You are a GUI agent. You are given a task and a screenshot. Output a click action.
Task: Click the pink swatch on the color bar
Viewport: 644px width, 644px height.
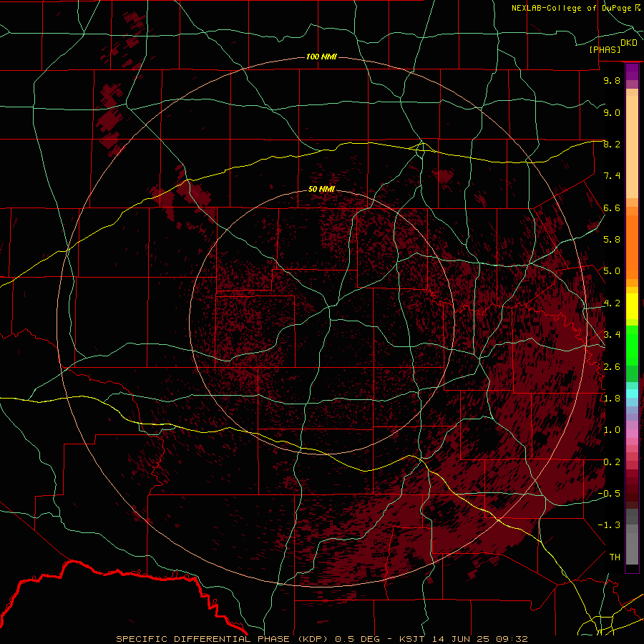(632, 434)
